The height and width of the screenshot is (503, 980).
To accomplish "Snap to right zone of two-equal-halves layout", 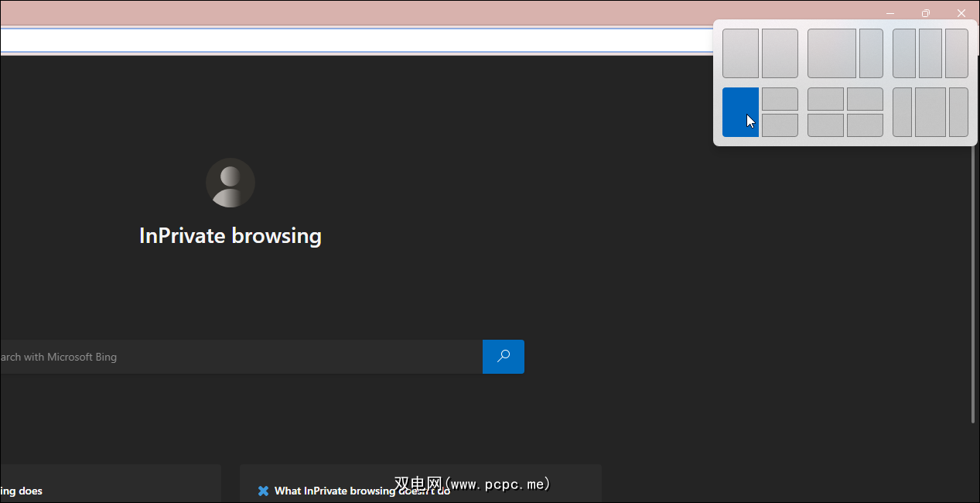I will pyautogui.click(x=780, y=53).
